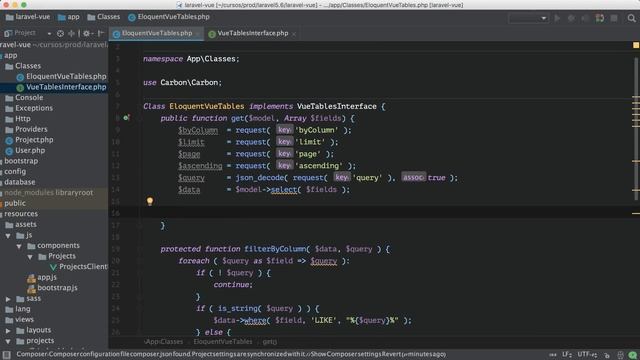Click app folder in navigation breadcrumb
640x360 pixels.
[69, 17]
